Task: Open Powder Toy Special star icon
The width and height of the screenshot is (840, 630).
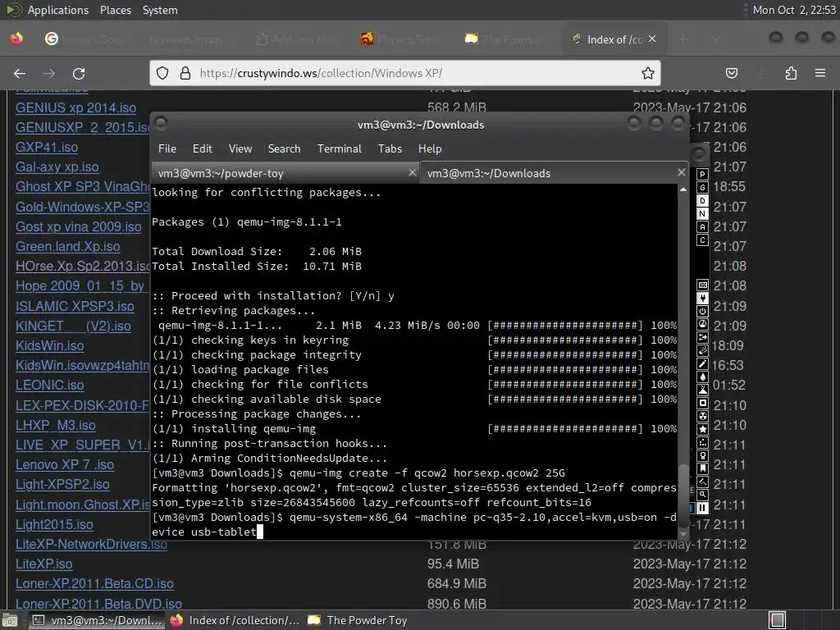Action: [702, 429]
